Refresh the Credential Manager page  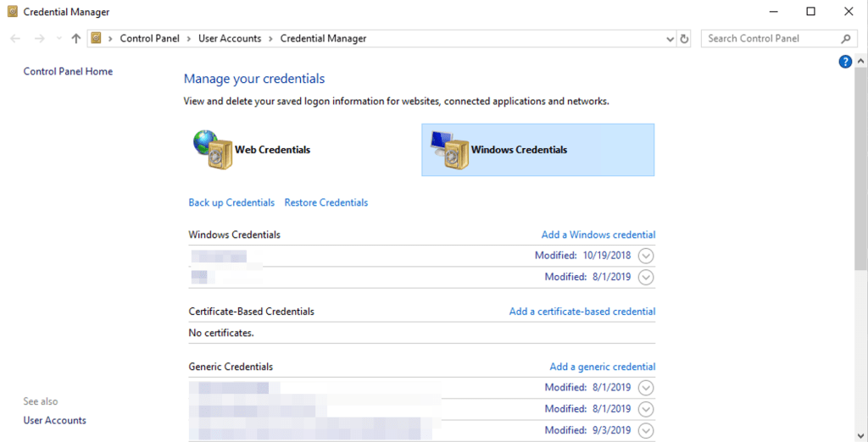(685, 38)
